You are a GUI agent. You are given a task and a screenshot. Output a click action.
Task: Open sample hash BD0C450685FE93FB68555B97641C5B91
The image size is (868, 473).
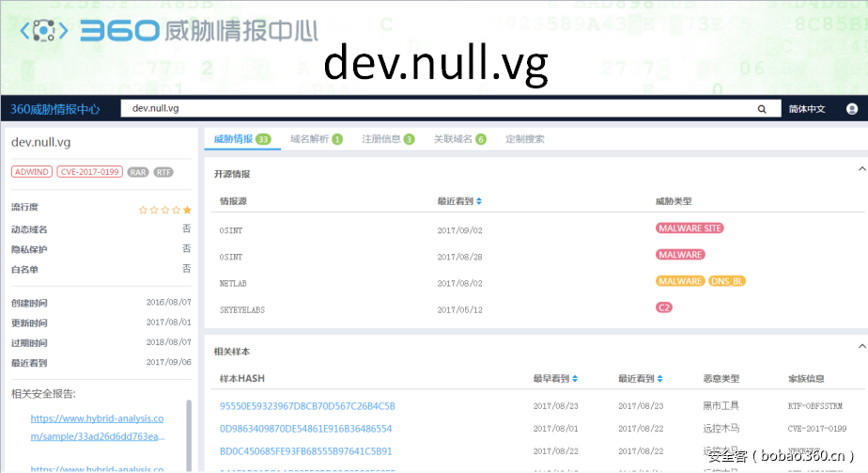coord(305,451)
